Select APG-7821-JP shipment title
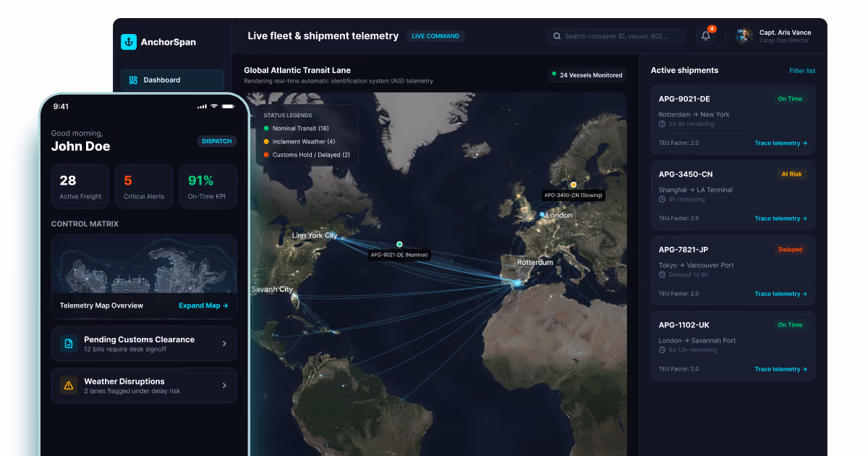The width and height of the screenshot is (868, 456). (684, 250)
